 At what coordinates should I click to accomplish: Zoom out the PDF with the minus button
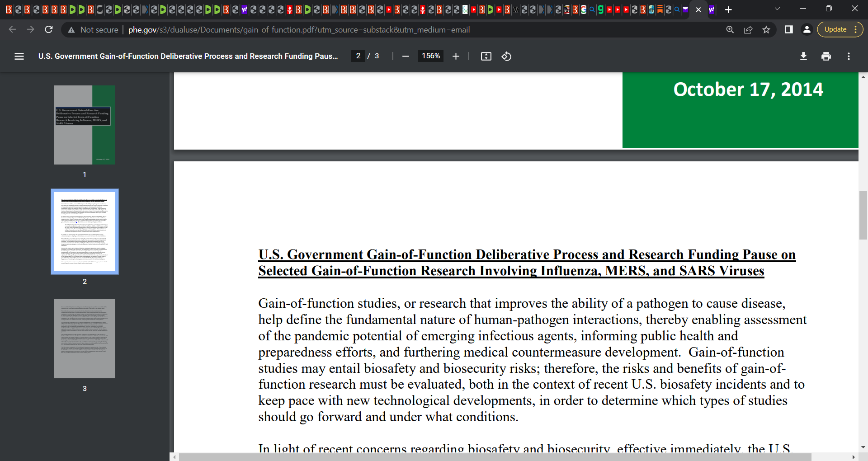click(406, 56)
